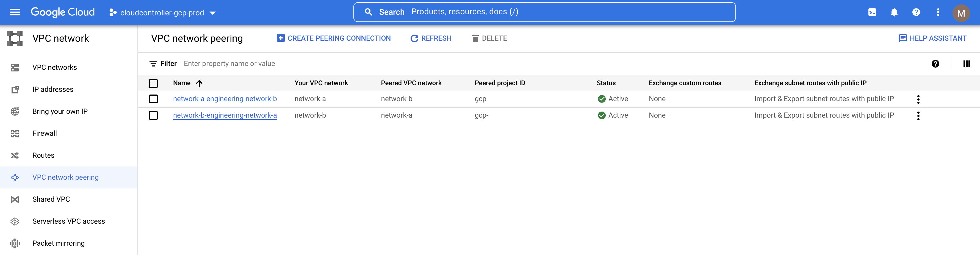Screen dimensions: 980x255
Task: Open the network-a-engineering-network-b peering link
Action: point(225,99)
